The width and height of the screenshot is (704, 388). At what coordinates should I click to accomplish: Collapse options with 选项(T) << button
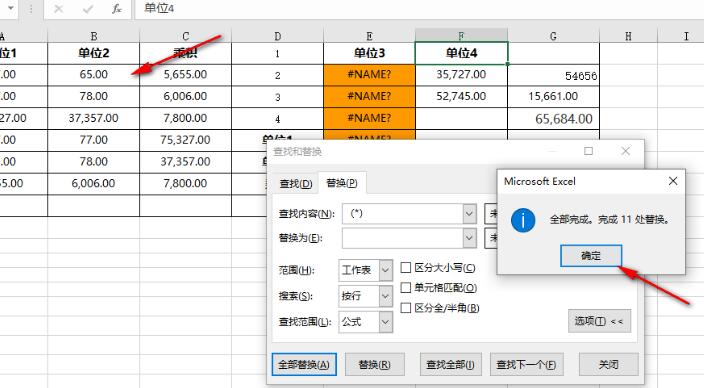tap(599, 321)
